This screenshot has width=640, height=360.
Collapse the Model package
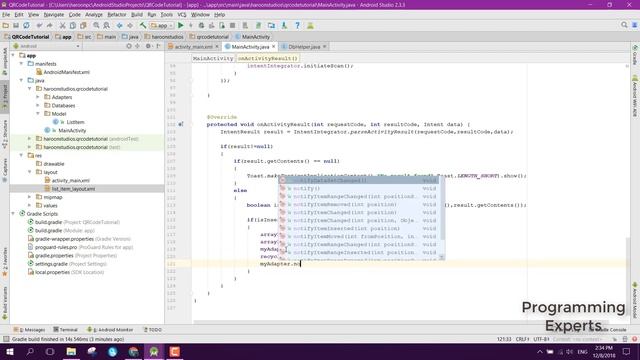click(38, 113)
